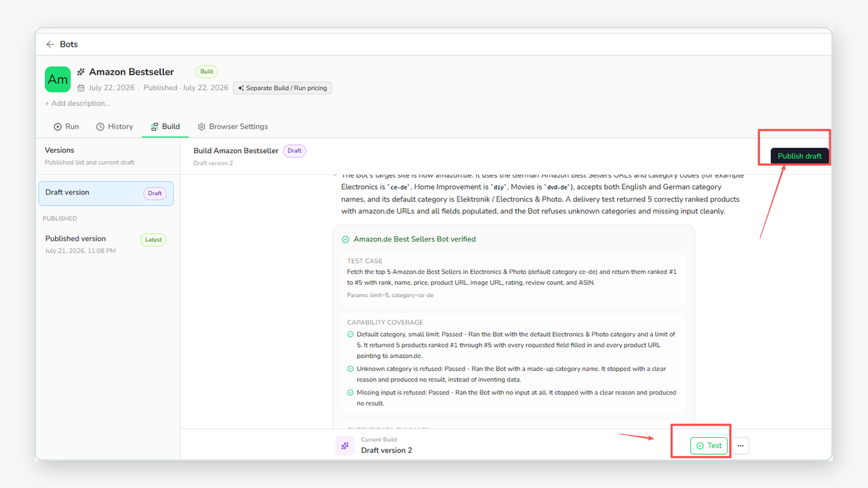Image resolution: width=868 pixels, height=488 pixels.
Task: Click the Unknown category check icon
Action: tap(351, 369)
